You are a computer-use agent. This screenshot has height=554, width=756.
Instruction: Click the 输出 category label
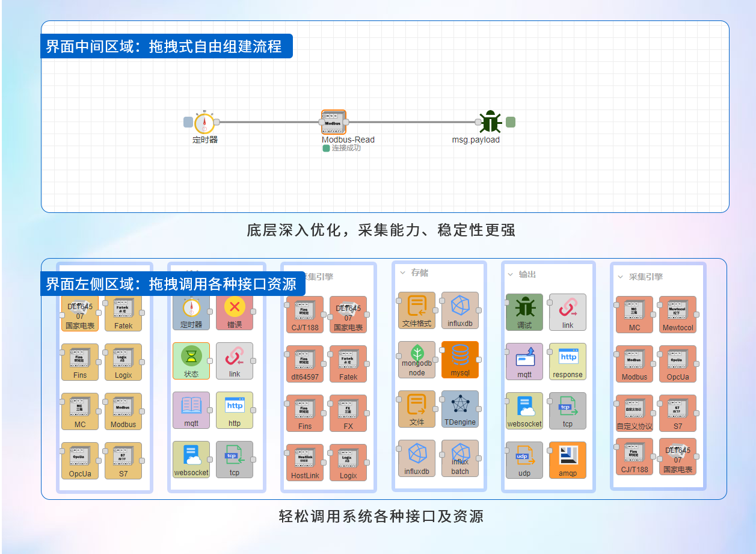(527, 274)
